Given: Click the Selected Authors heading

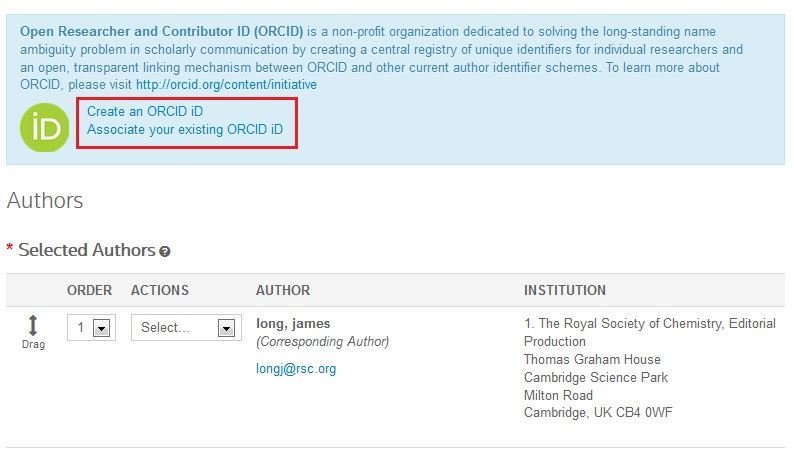Looking at the screenshot, I should tap(87, 250).
